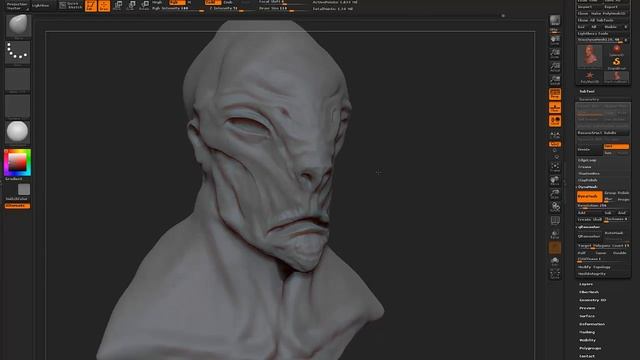Click Reconstruct Subdiv button
640x360 pixels.
[602, 133]
